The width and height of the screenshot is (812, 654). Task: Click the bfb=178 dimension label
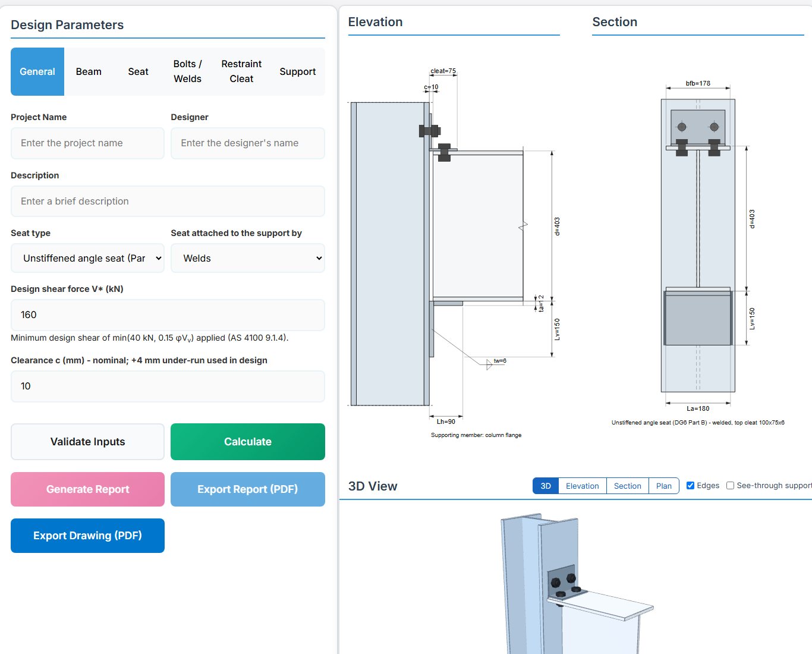(x=698, y=83)
